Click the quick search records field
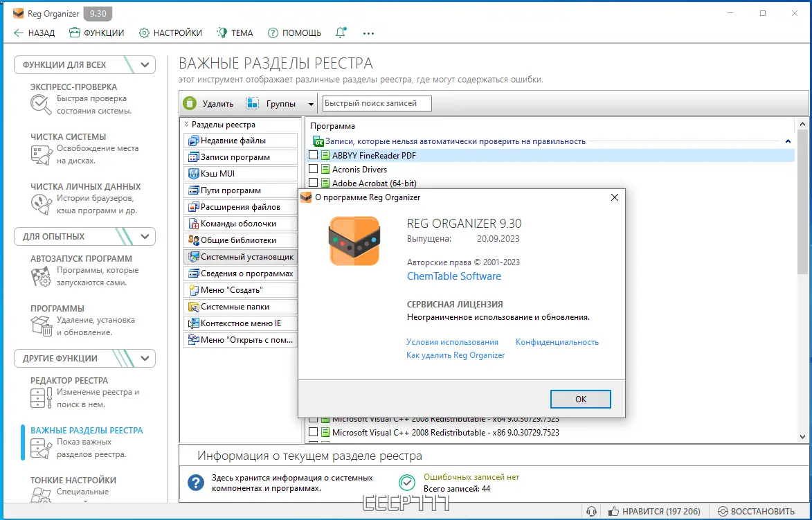Viewport: 812px width, 520px height. pos(376,102)
